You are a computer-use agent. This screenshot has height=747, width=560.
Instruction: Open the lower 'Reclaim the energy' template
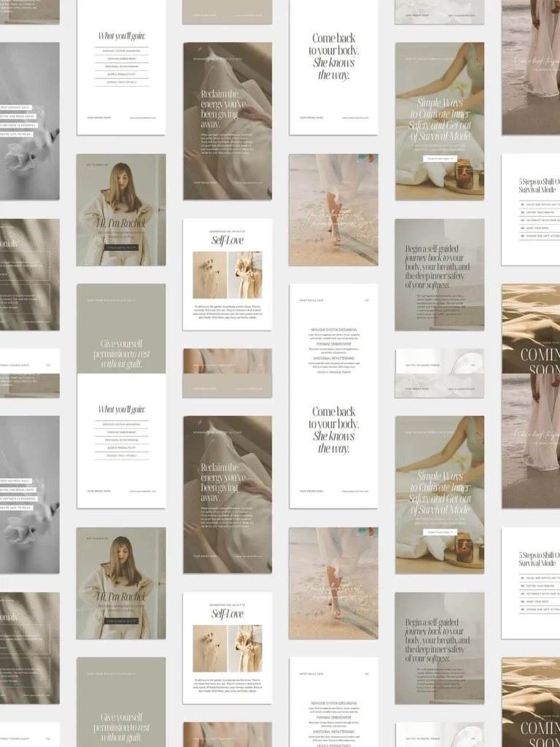coord(227,495)
